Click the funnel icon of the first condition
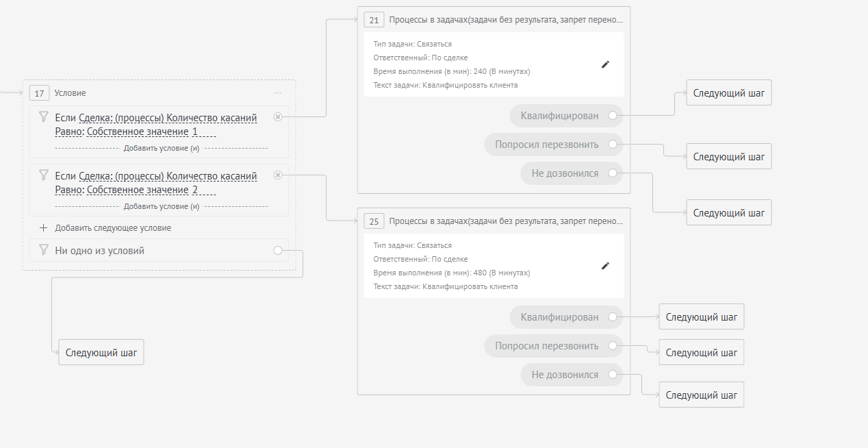The width and height of the screenshot is (868, 448). pos(44,116)
